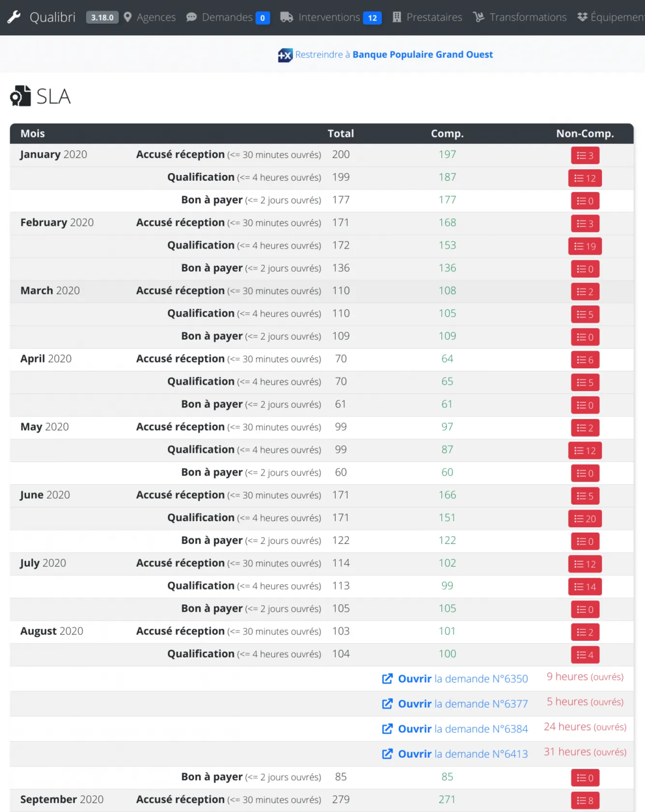Open the Transformations menu

(528, 17)
